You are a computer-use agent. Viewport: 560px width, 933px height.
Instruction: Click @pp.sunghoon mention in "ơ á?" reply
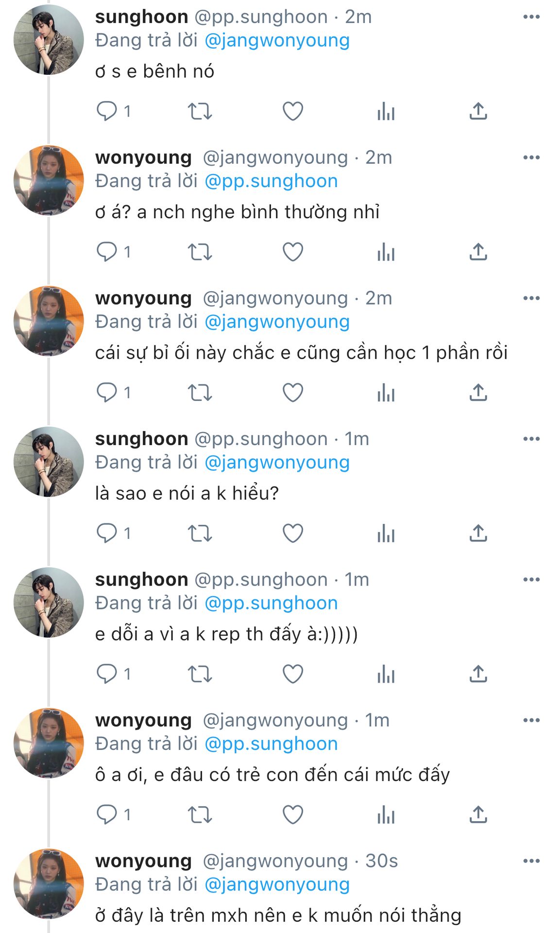click(271, 181)
